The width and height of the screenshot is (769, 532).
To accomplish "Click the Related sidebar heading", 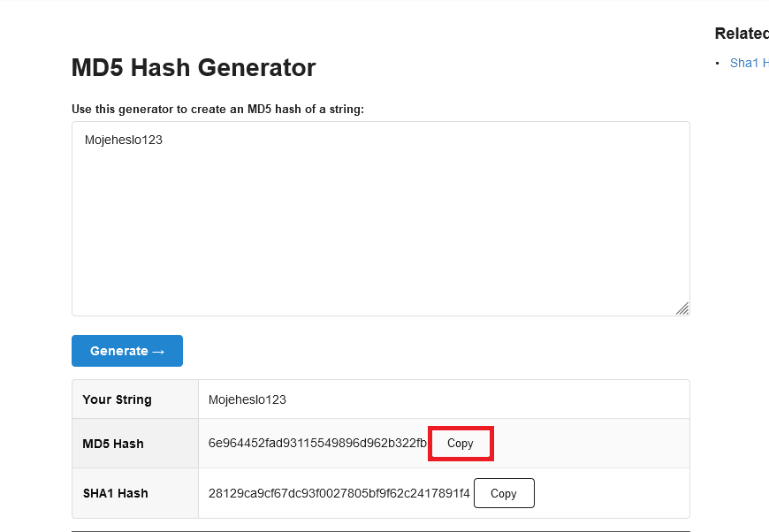I will pyautogui.click(x=742, y=34).
